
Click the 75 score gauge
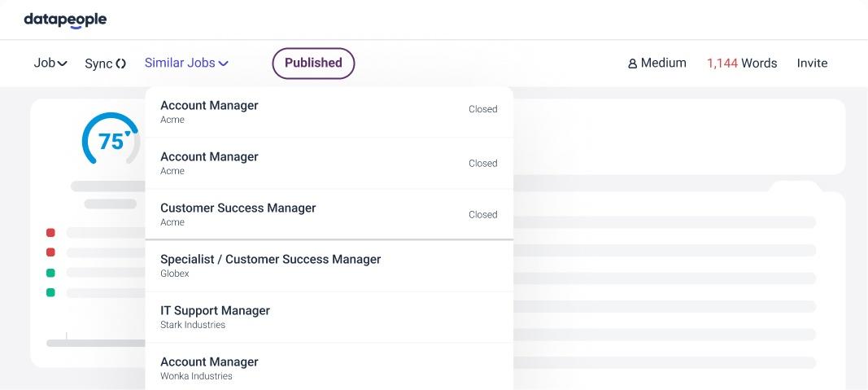point(111,139)
